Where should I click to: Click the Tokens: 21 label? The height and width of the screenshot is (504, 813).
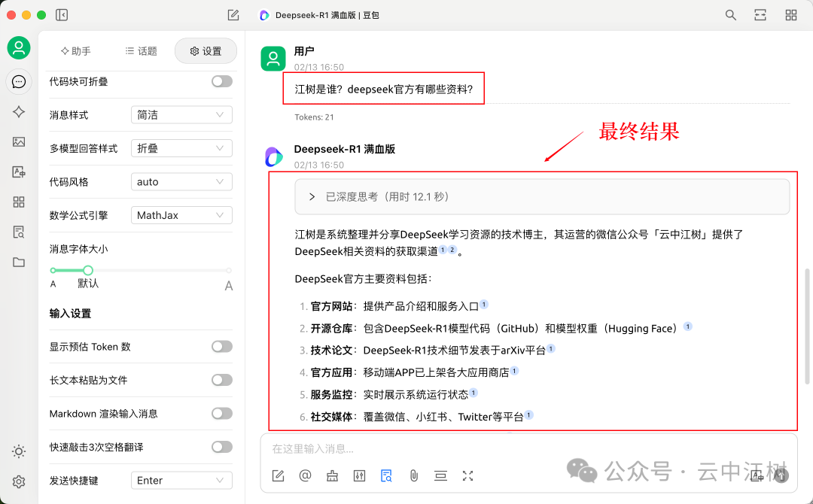coord(314,117)
